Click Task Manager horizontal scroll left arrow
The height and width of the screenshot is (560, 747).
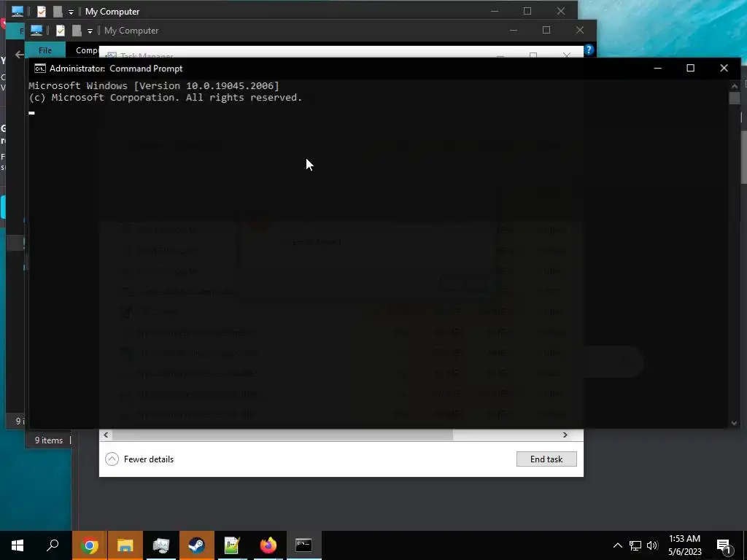pos(106,435)
